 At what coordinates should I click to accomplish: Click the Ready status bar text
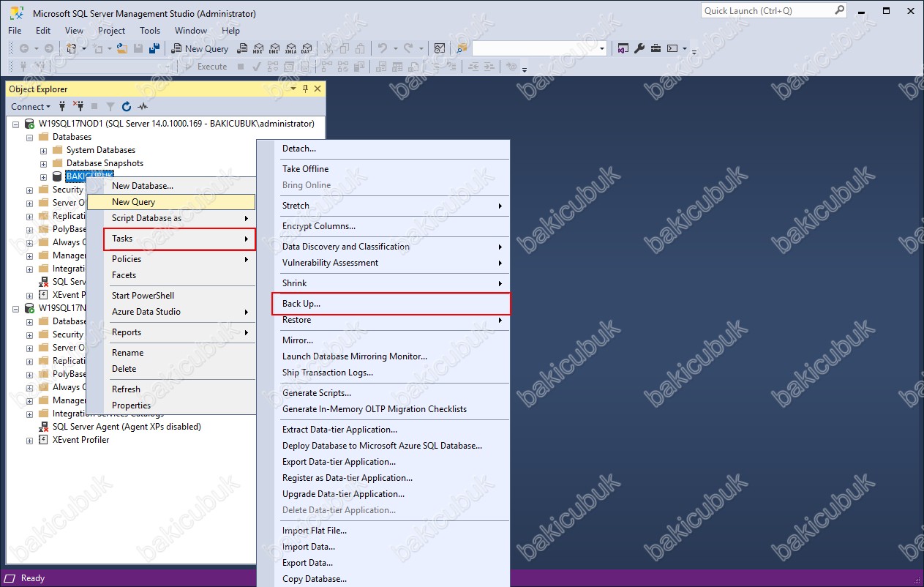pyautogui.click(x=33, y=578)
